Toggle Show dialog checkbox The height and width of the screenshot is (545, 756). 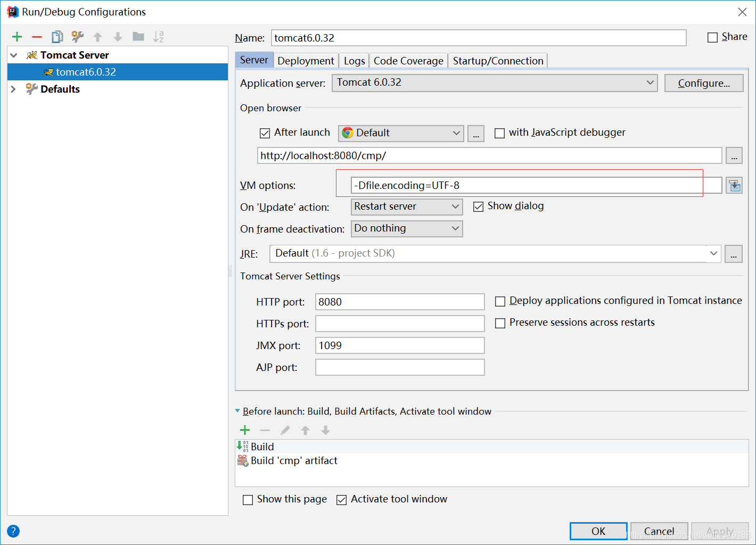tap(478, 207)
